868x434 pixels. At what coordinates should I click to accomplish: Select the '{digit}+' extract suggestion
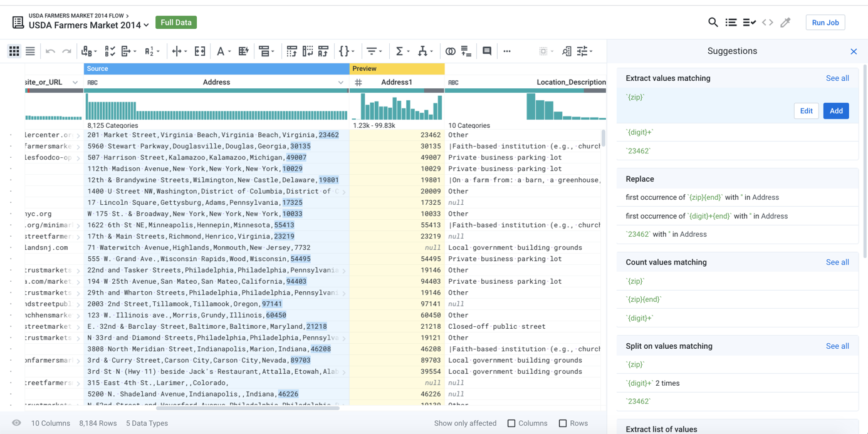(639, 132)
